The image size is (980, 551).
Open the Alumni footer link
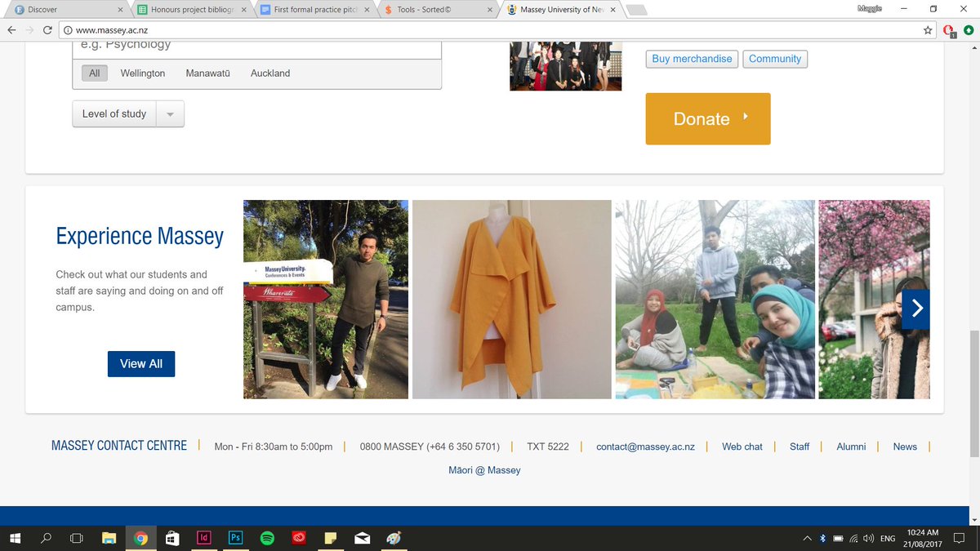pyautogui.click(x=851, y=447)
